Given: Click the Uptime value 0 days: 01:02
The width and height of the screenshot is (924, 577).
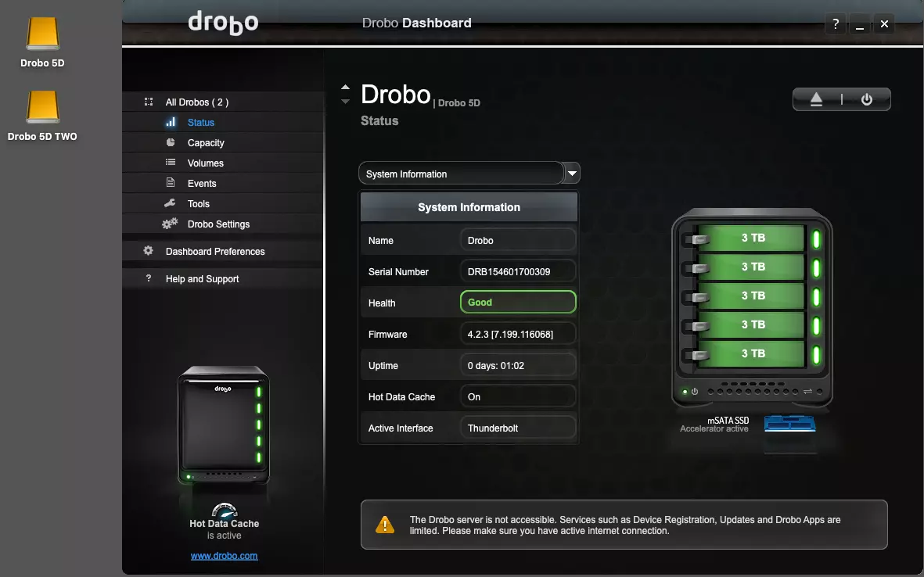Looking at the screenshot, I should pos(517,365).
